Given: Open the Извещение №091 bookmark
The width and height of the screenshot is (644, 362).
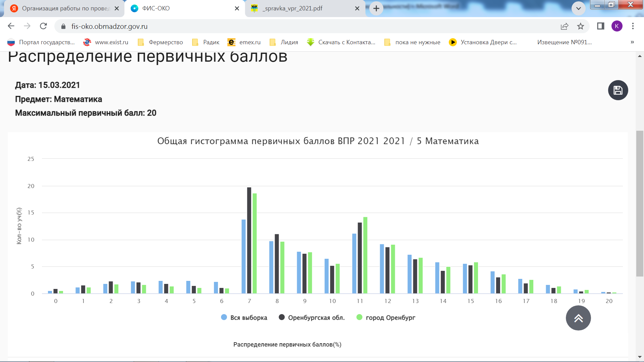Looking at the screenshot, I should click(x=565, y=42).
